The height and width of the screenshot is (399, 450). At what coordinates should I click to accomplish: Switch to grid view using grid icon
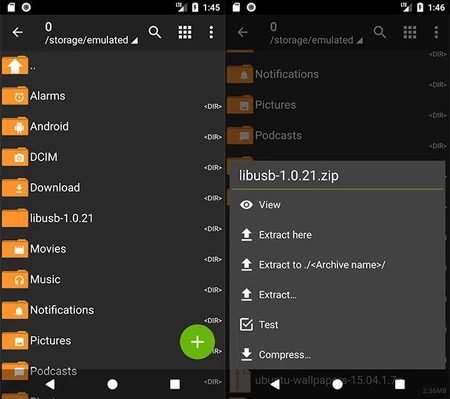pyautogui.click(x=185, y=32)
